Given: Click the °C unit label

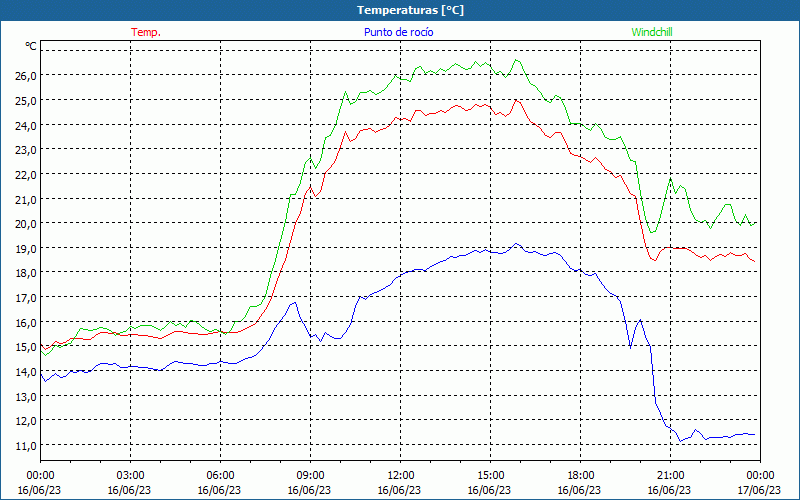Looking at the screenshot, I should click(x=31, y=46).
